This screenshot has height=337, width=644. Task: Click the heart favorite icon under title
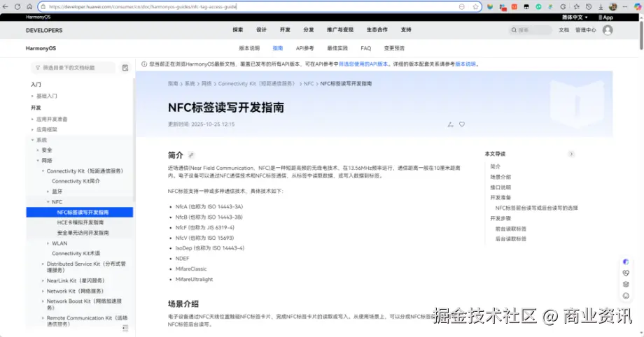point(462,124)
